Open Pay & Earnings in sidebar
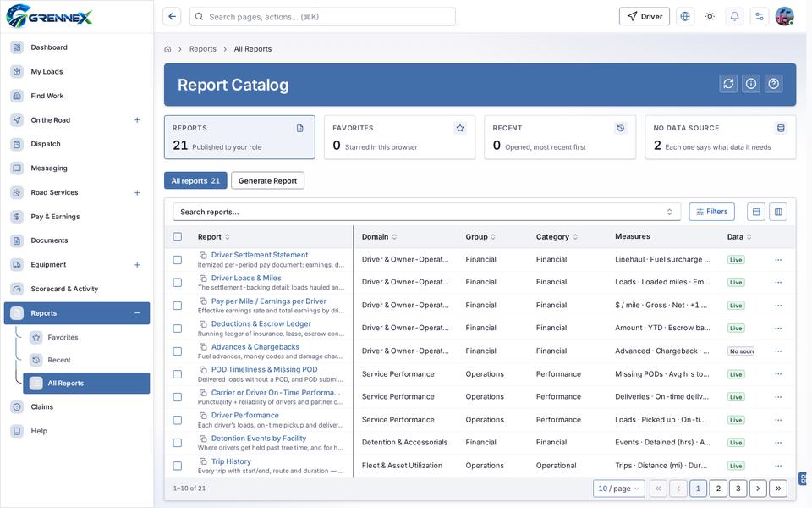This screenshot has width=812, height=508. pos(55,217)
